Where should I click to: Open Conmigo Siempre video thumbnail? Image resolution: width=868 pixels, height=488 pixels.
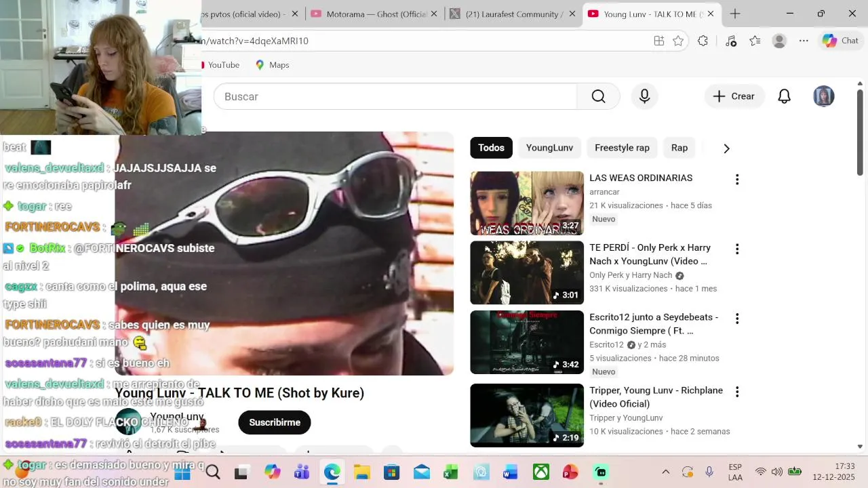527,342
